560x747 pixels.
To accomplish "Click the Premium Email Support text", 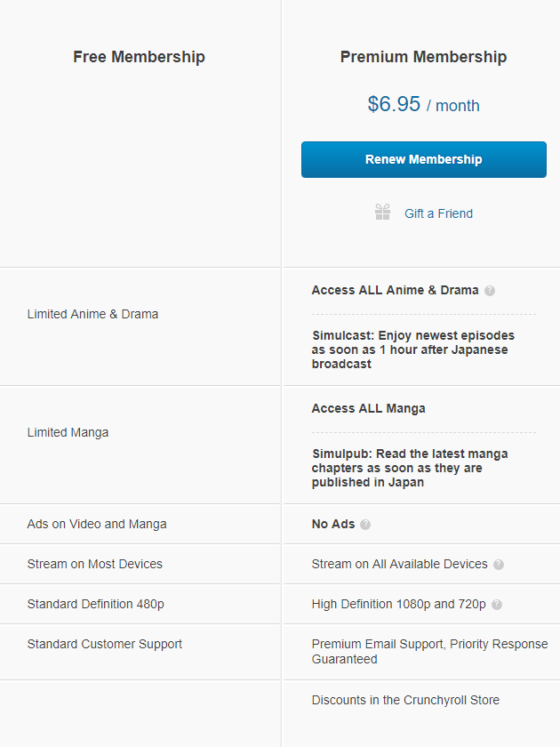I will [x=428, y=651].
